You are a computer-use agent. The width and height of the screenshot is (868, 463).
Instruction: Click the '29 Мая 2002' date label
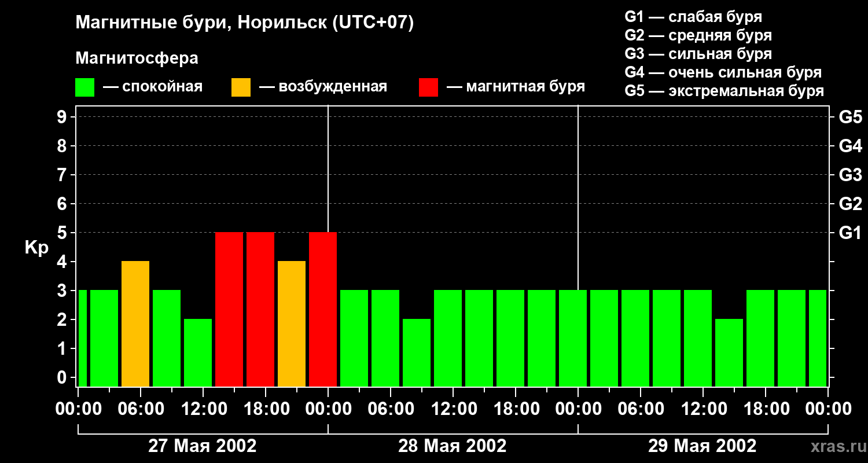[703, 446]
